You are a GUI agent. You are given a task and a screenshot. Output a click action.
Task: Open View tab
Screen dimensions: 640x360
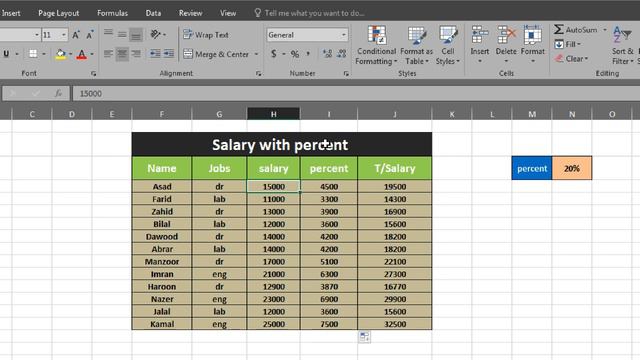point(228,13)
